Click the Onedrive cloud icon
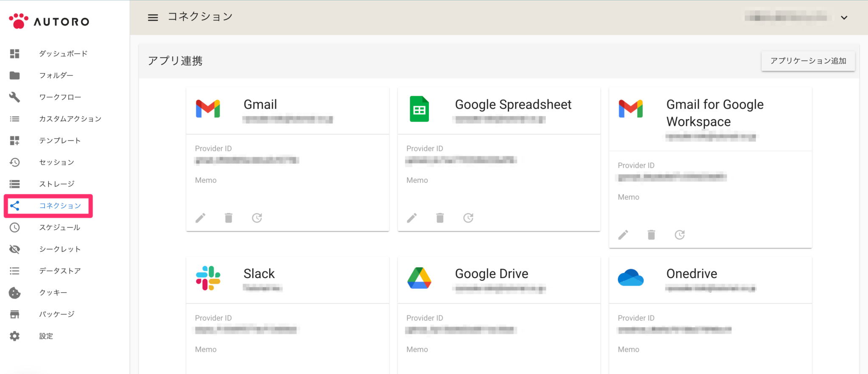 tap(631, 278)
